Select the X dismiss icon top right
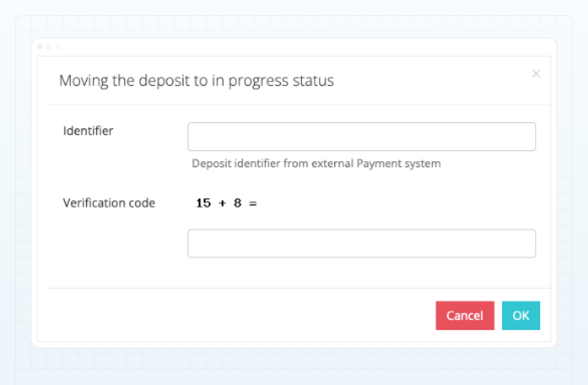Viewport: 588px width, 385px height. coord(536,73)
